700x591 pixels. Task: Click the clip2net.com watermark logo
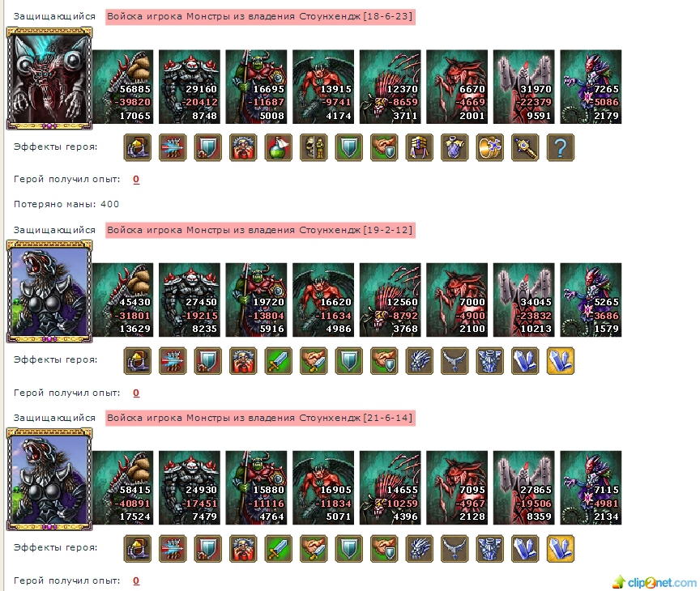pyautogui.click(x=654, y=582)
